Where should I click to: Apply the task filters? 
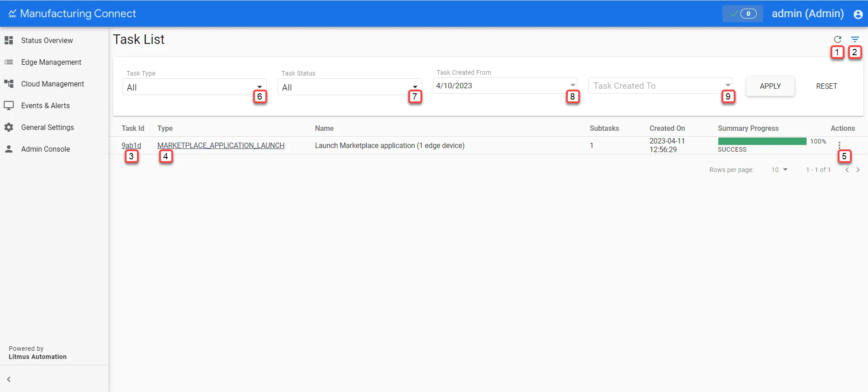[x=770, y=86]
